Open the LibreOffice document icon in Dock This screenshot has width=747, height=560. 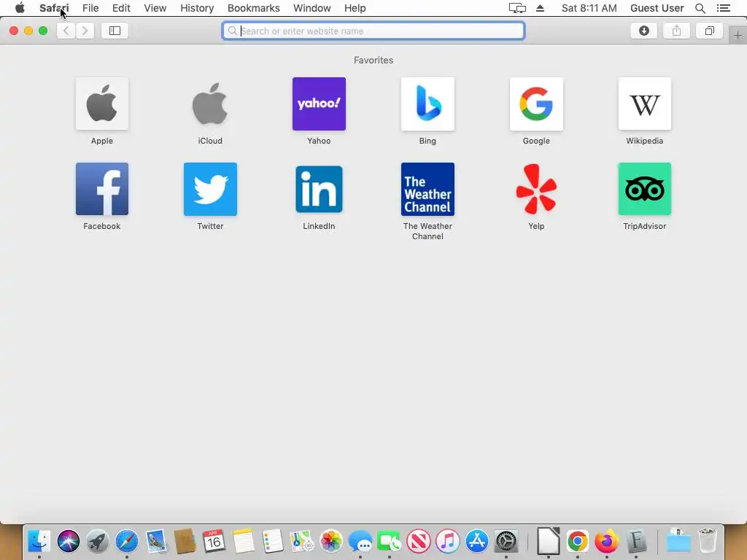point(549,541)
